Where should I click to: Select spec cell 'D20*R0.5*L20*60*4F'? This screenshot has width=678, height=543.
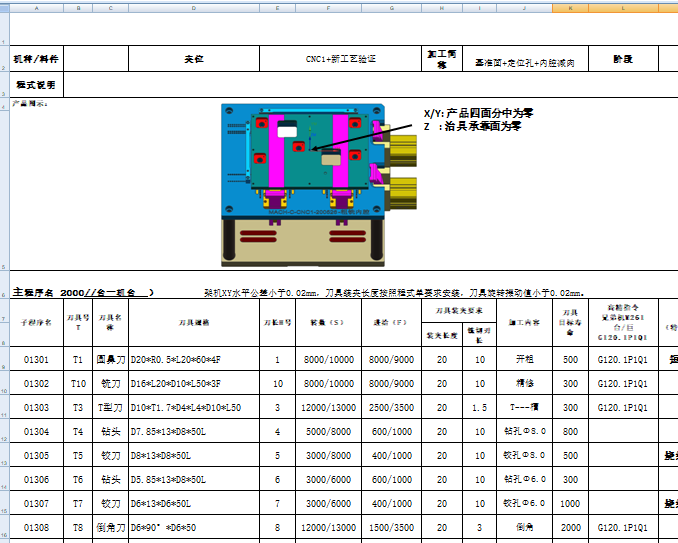(194, 359)
